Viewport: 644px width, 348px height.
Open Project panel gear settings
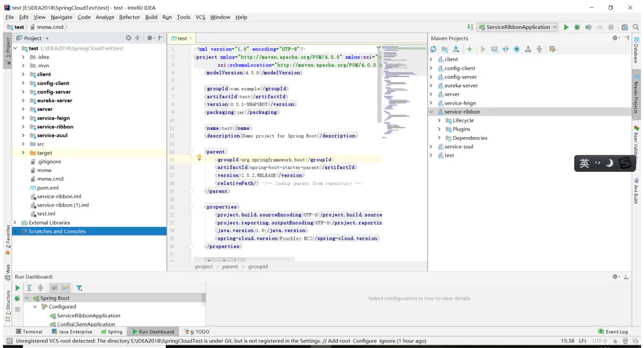click(150, 38)
